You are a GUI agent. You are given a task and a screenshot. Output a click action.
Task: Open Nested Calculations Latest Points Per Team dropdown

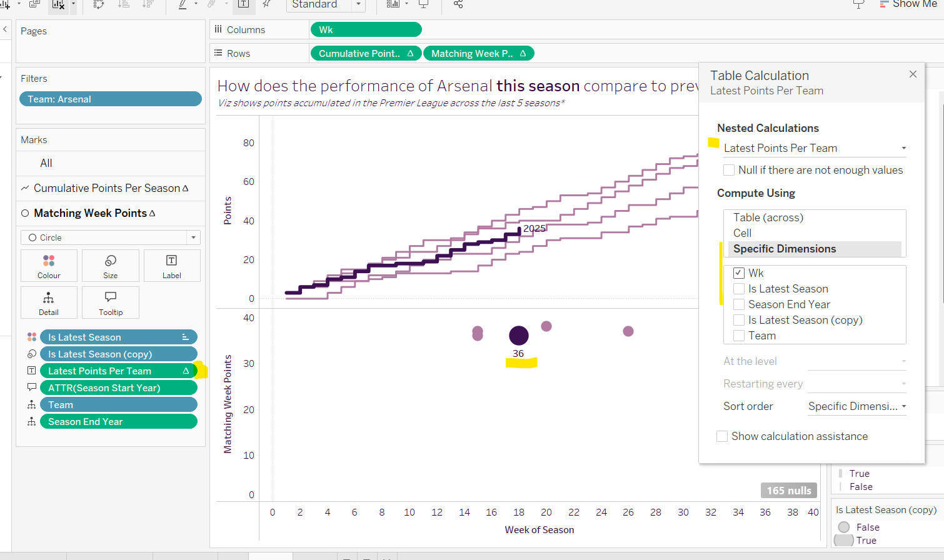(815, 148)
